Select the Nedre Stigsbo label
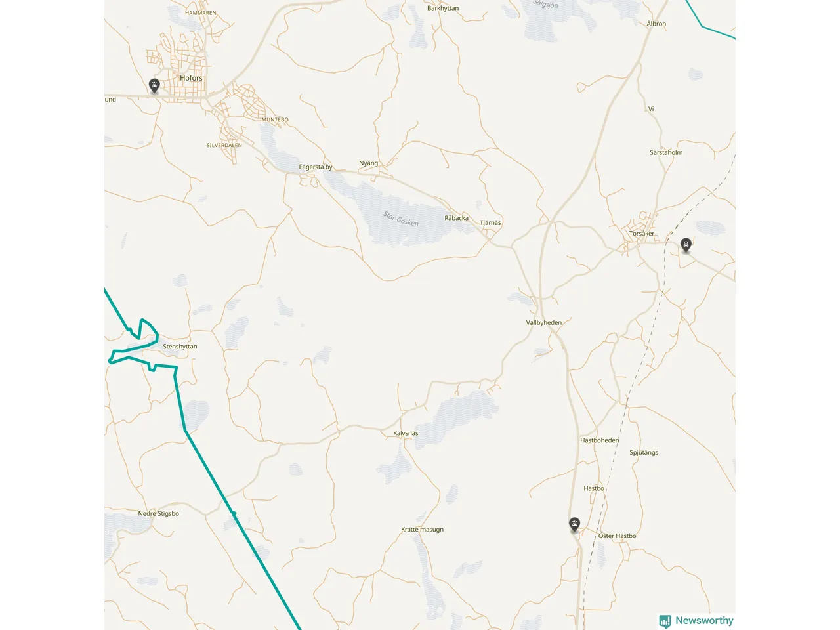The image size is (840, 630). coord(158,514)
